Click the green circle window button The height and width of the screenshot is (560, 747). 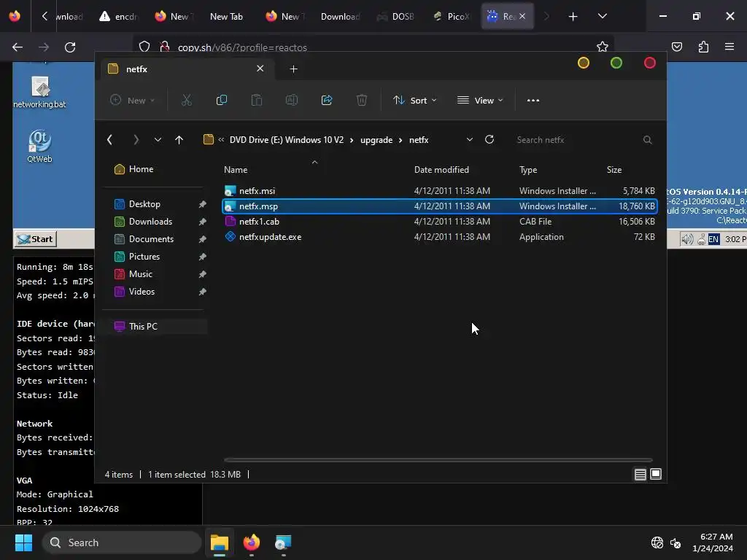tap(616, 63)
